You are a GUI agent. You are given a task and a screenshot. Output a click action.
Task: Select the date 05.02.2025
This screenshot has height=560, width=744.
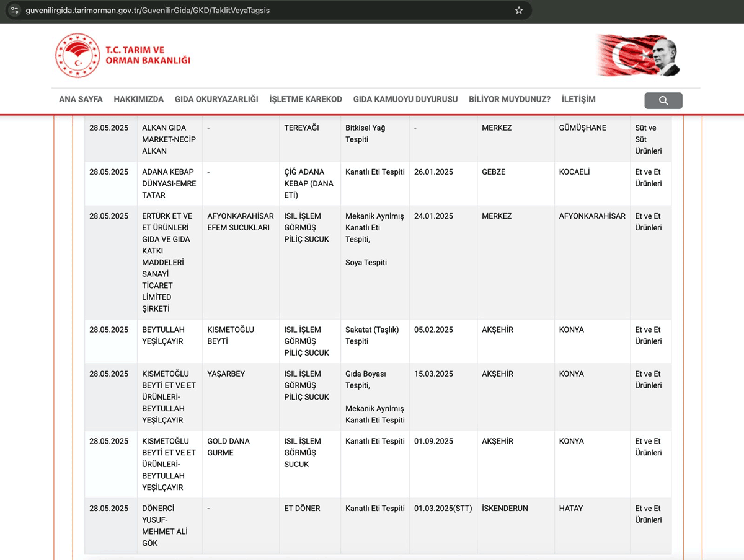click(x=433, y=330)
